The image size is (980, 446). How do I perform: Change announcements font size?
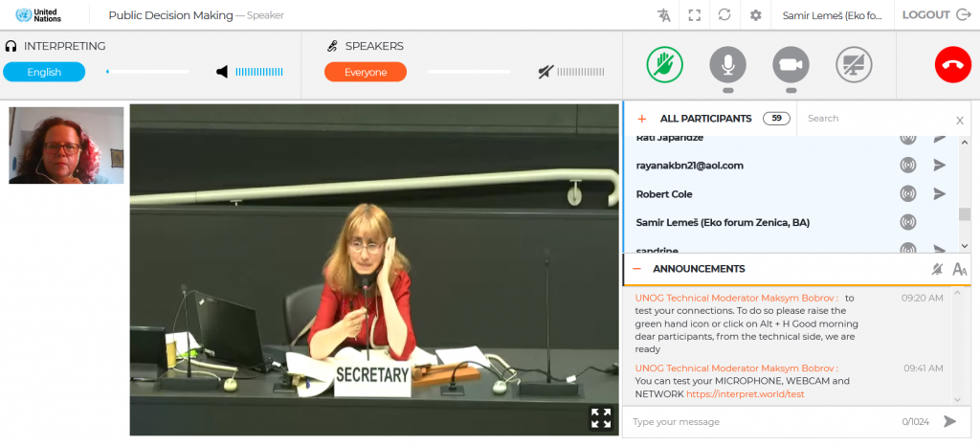coord(960,269)
